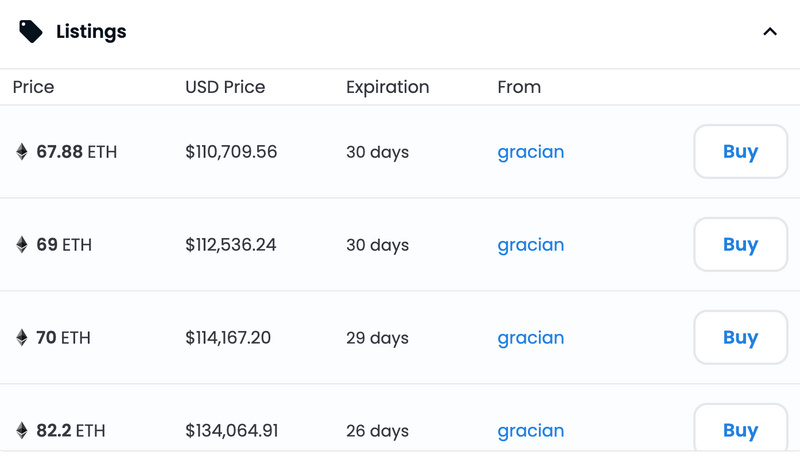The width and height of the screenshot is (800, 467).
Task: Open gracian profile on 26 days row
Action: click(531, 431)
